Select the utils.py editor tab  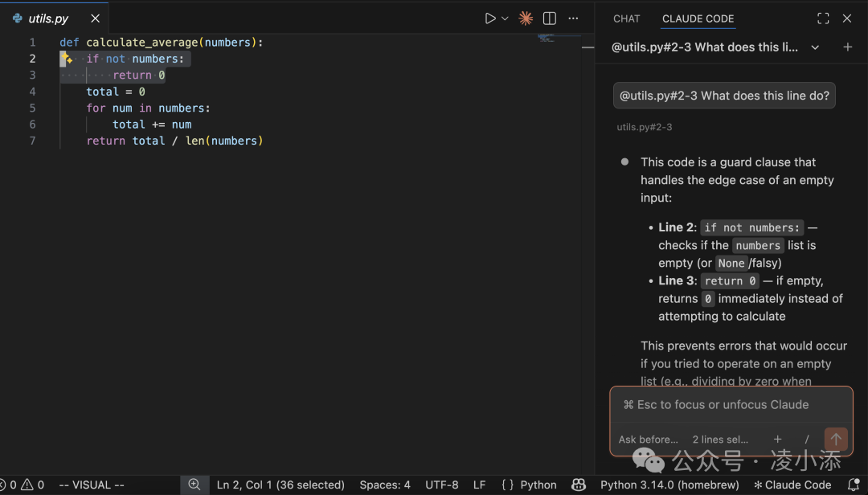tap(48, 18)
